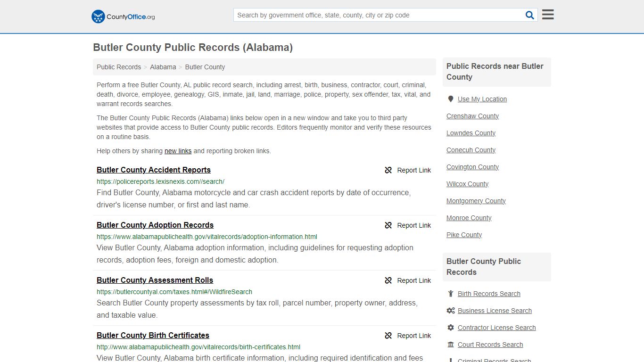Viewport: 644px width, 362px height.
Task: Report link for Adoption Records
Action: point(414,225)
